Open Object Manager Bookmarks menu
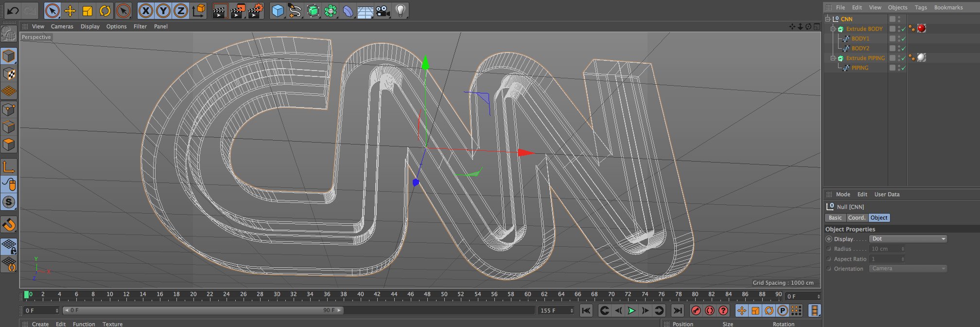Screen dimensions: 980x327 pyautogui.click(x=948, y=7)
